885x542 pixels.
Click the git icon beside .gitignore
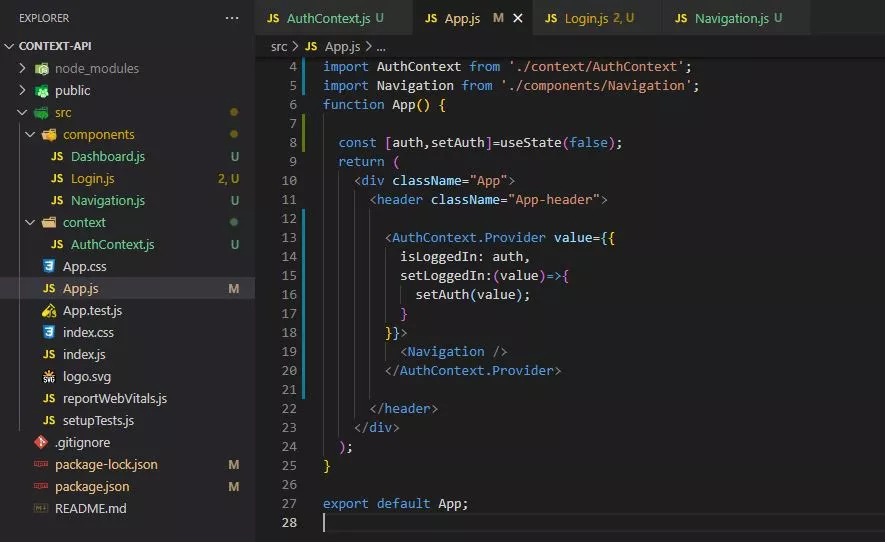click(41, 442)
